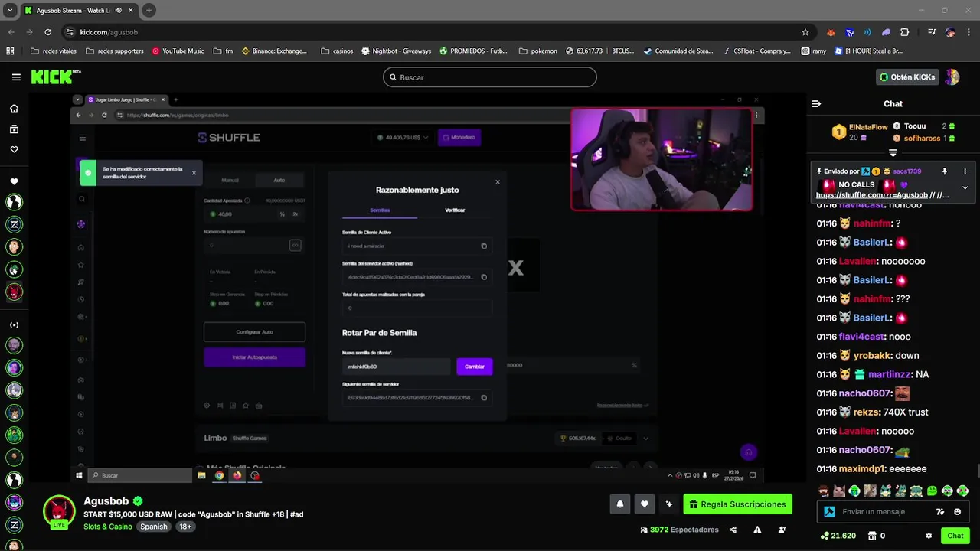The image size is (980, 551).
Task: Click username ElNataFlow in gift leaderboard
Action: 868,127
